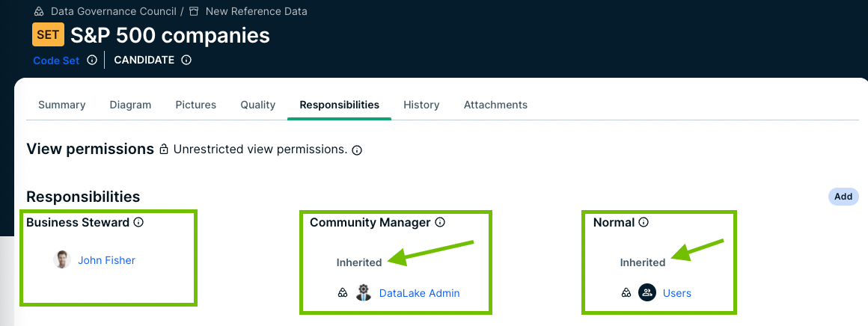868x326 pixels.
Task: Click info icon next to Community Manager
Action: point(440,222)
